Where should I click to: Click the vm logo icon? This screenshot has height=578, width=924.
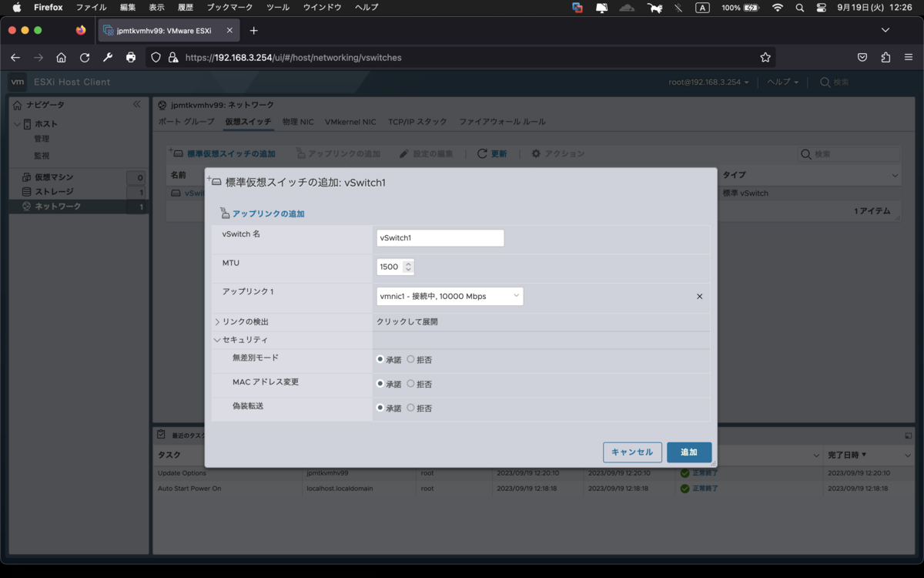[17, 82]
